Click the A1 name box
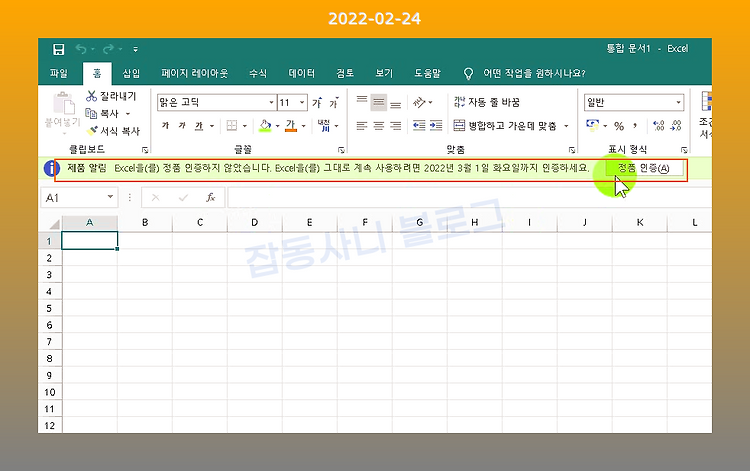 [x=79, y=197]
